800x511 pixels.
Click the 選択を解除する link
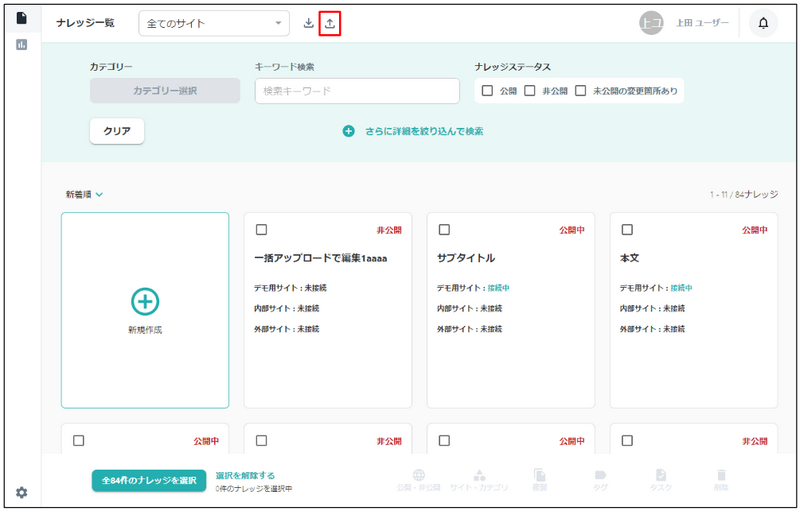[x=245, y=476]
